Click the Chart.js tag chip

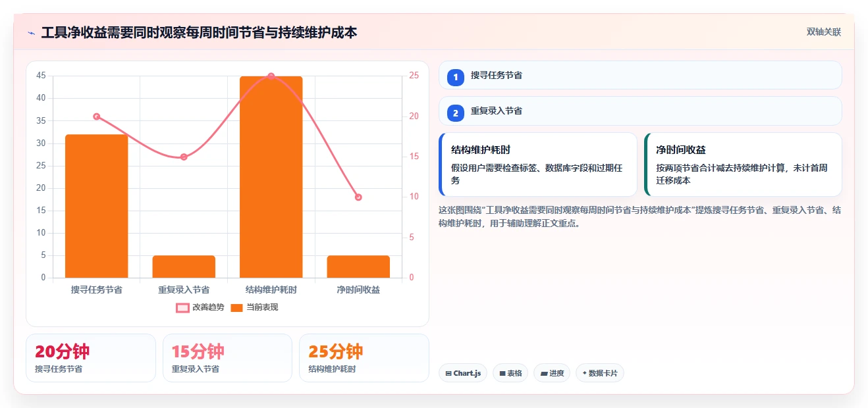coord(463,373)
